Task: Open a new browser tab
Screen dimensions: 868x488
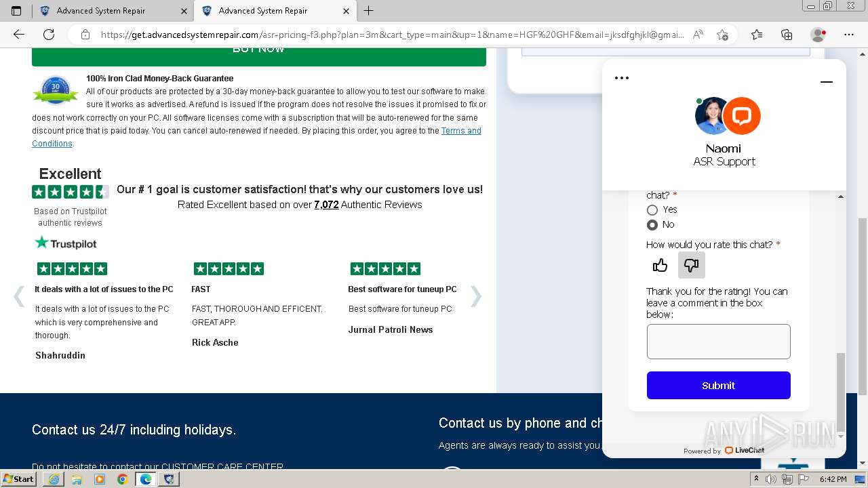Action: 368,11
